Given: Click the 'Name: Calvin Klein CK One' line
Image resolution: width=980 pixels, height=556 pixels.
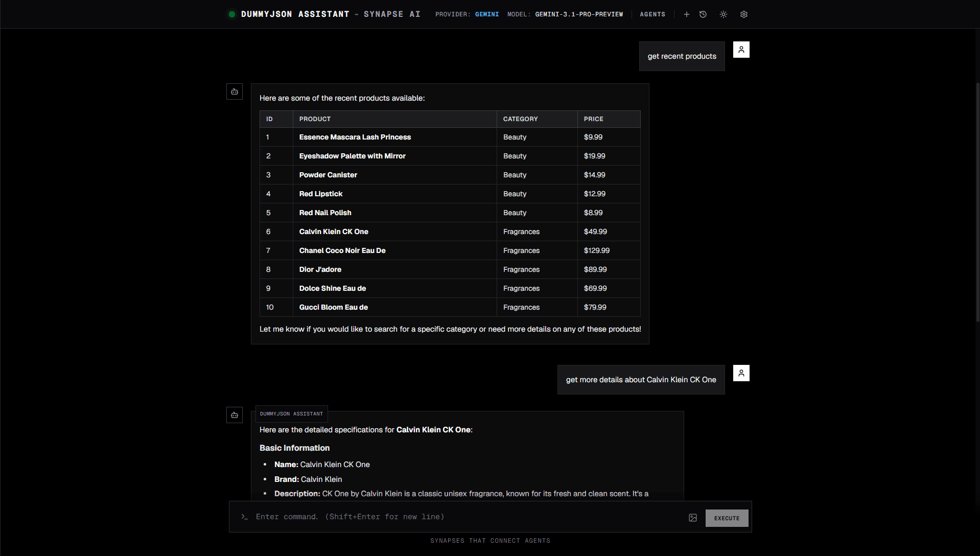Looking at the screenshot, I should 322,465.
